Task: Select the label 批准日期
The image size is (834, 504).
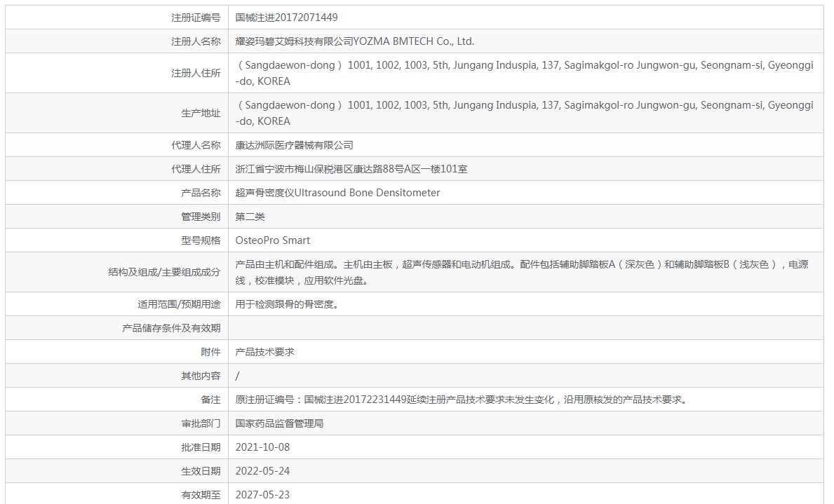Action: (201, 448)
